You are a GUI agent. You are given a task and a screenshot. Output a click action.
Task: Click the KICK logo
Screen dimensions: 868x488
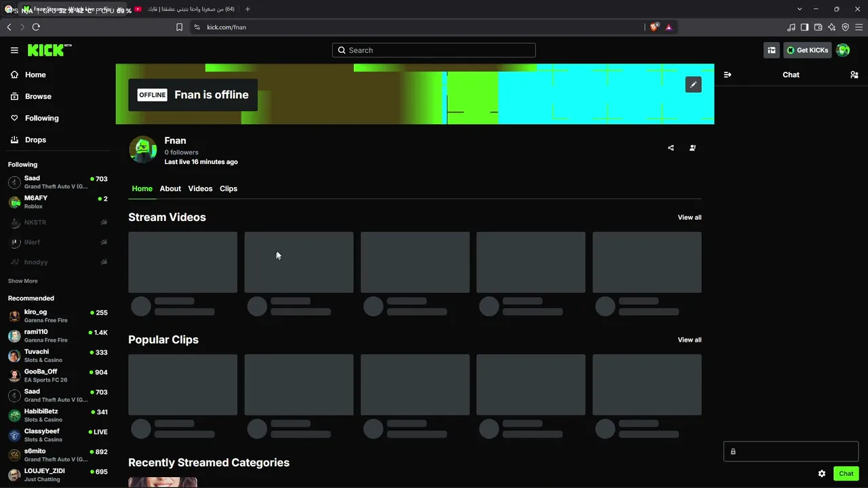(50, 50)
